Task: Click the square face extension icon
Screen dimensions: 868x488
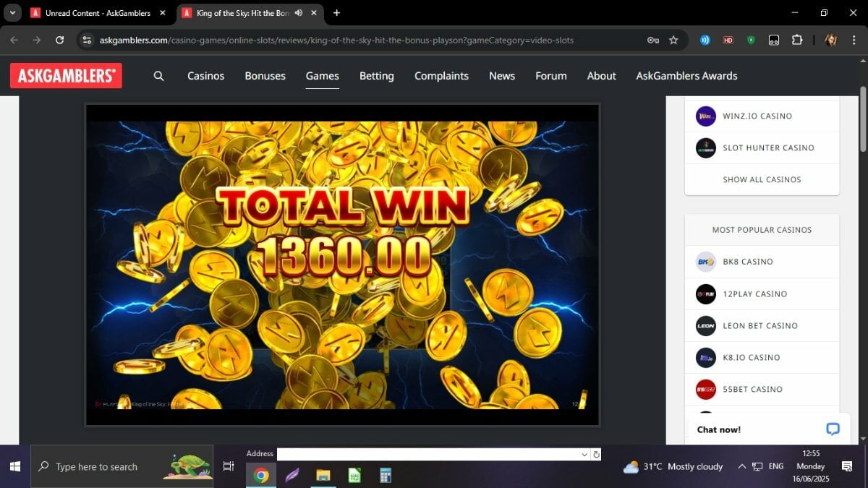Action: point(773,40)
